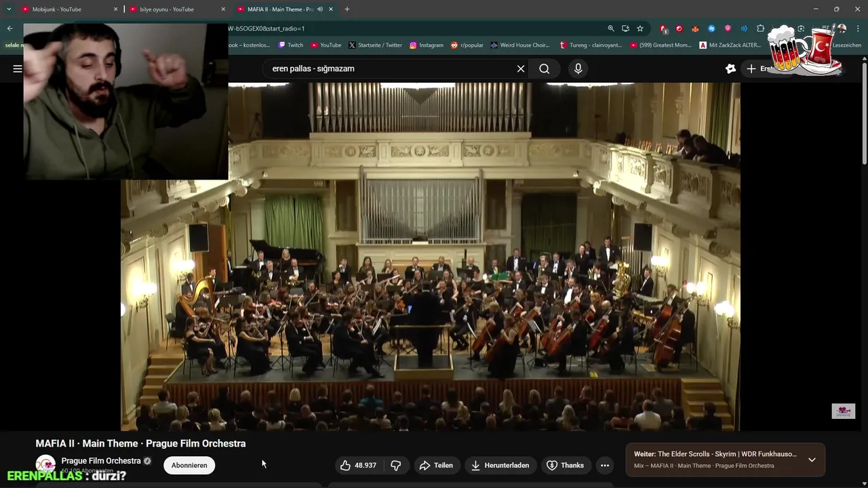Click the 48.937 like count
The image size is (868, 488).
(366, 465)
